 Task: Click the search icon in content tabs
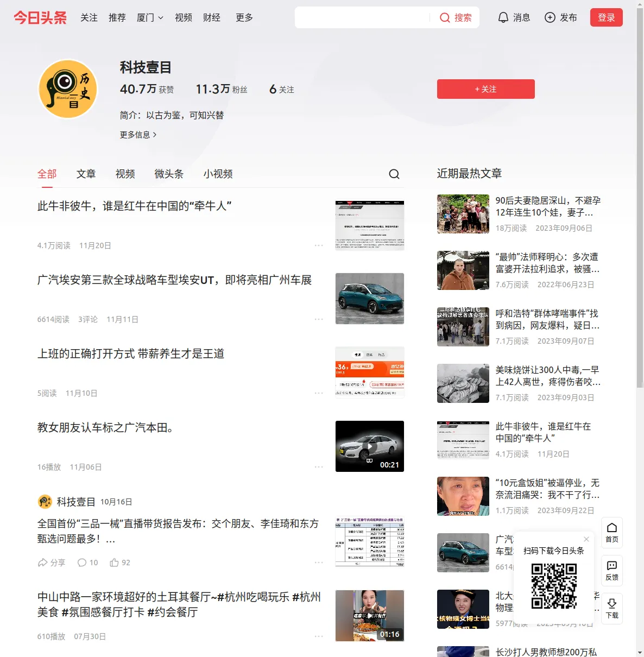pyautogui.click(x=394, y=174)
